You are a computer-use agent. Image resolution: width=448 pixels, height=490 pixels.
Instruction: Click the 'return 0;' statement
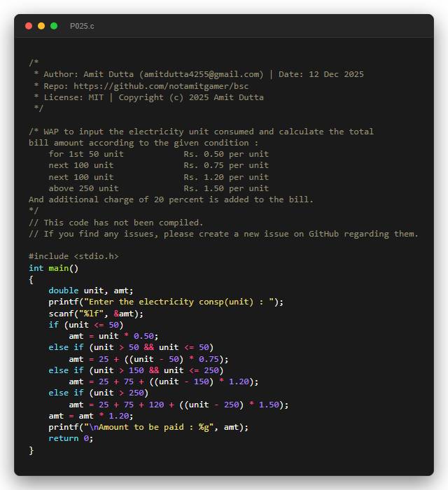[71, 438]
